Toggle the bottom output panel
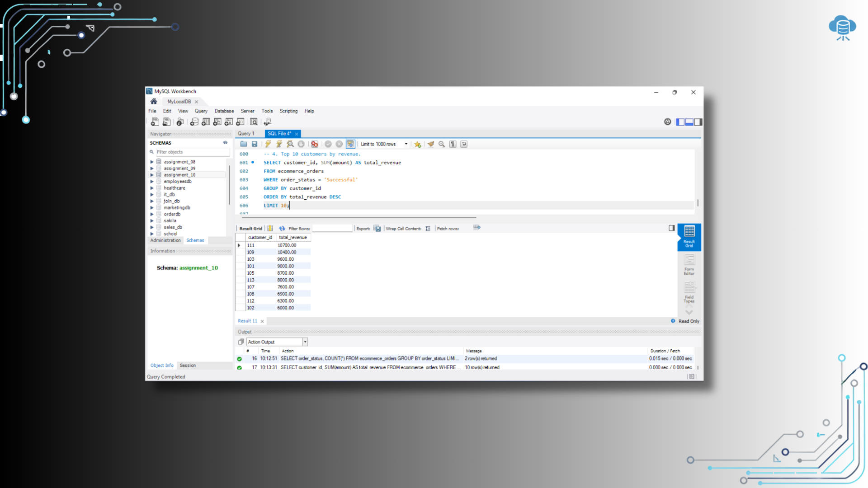Viewport: 868px width, 488px height. [x=689, y=122]
